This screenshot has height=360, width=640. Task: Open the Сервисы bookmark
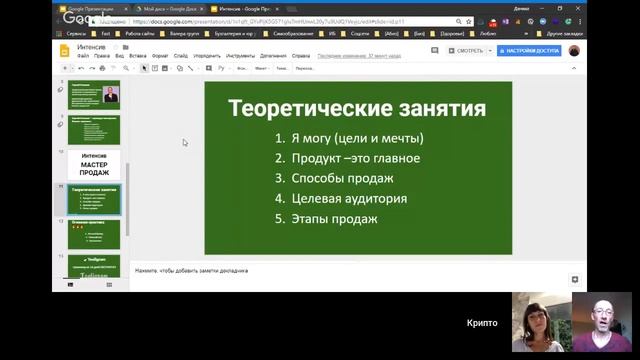coord(72,34)
